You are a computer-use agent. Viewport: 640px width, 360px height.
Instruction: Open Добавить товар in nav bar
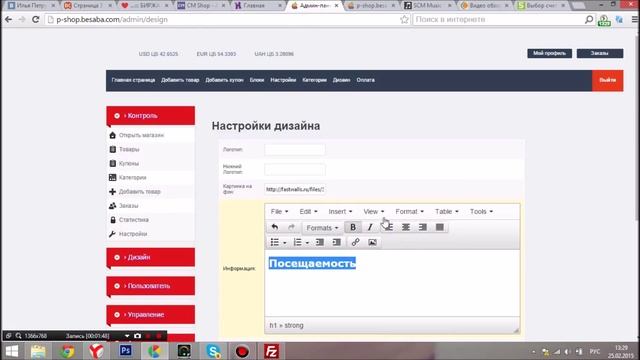[180, 80]
